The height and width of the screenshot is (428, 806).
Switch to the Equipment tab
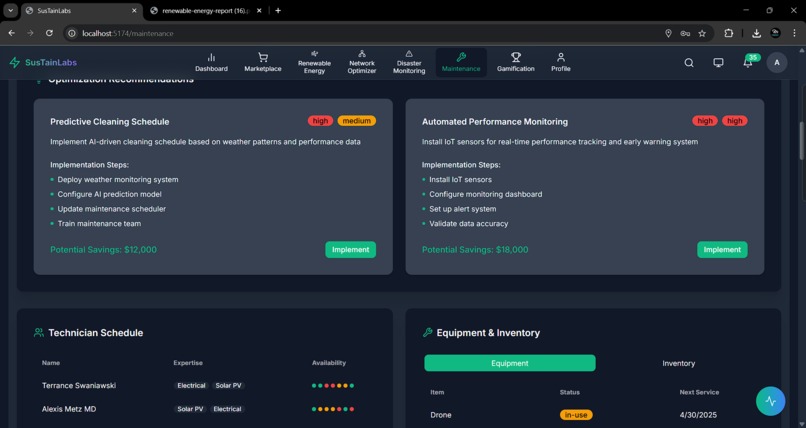pyautogui.click(x=510, y=363)
